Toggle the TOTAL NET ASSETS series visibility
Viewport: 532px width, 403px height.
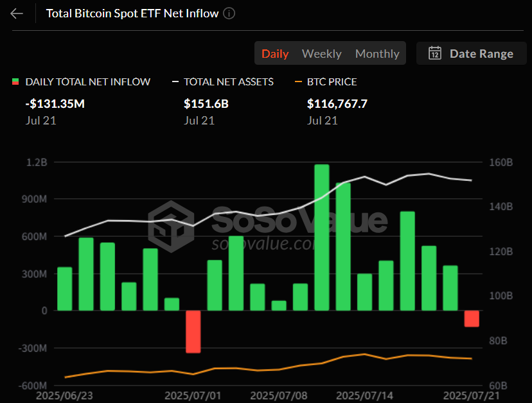click(x=226, y=81)
